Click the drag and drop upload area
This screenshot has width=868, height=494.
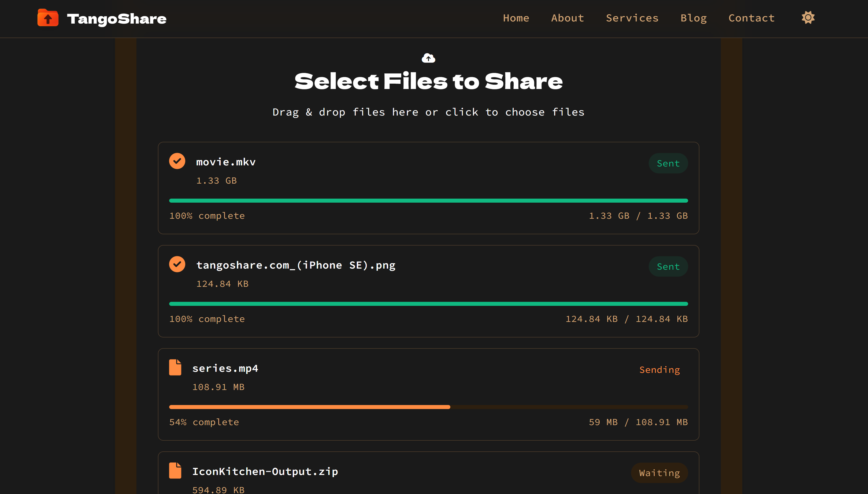pos(428,112)
